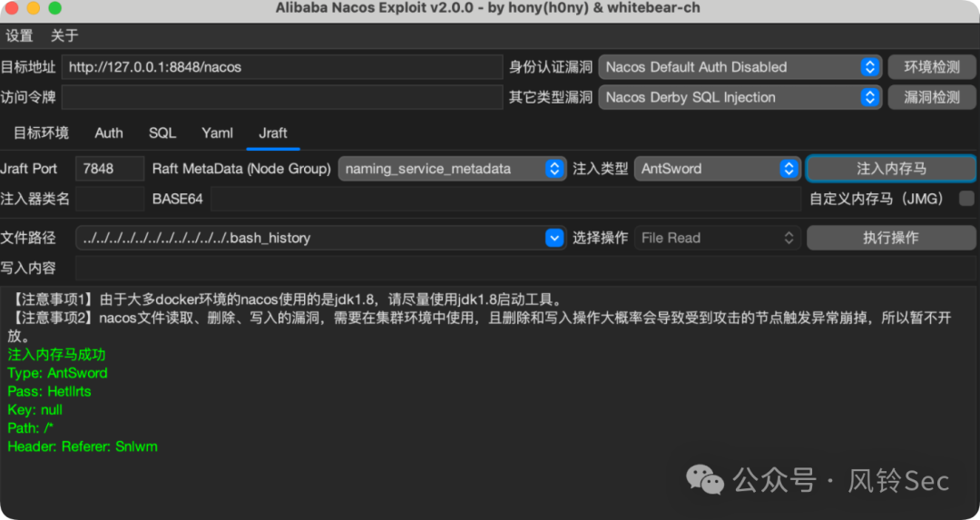The width and height of the screenshot is (980, 520).
Task: Click the 文件路径 combo box with .bash_history
Action: click(320, 238)
